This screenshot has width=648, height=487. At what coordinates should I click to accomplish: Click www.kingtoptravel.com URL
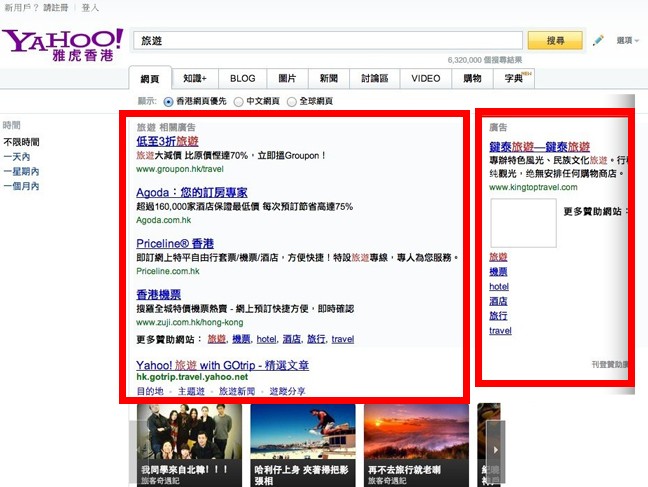[x=533, y=187]
